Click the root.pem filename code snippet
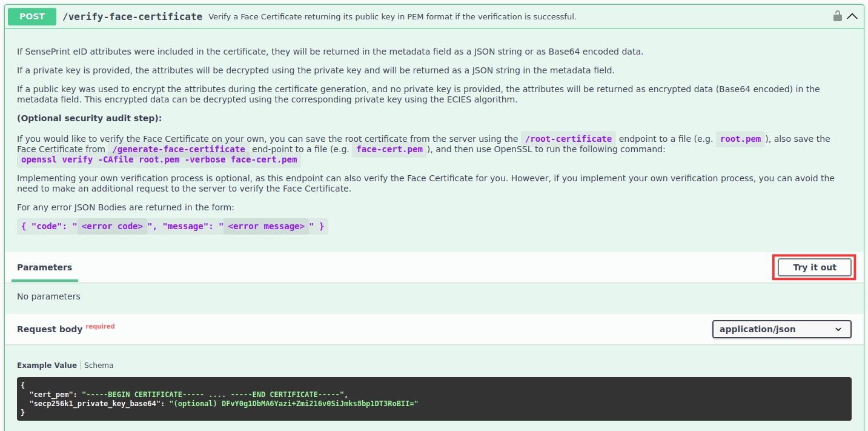Screen dimensions: 868x431 coord(740,139)
